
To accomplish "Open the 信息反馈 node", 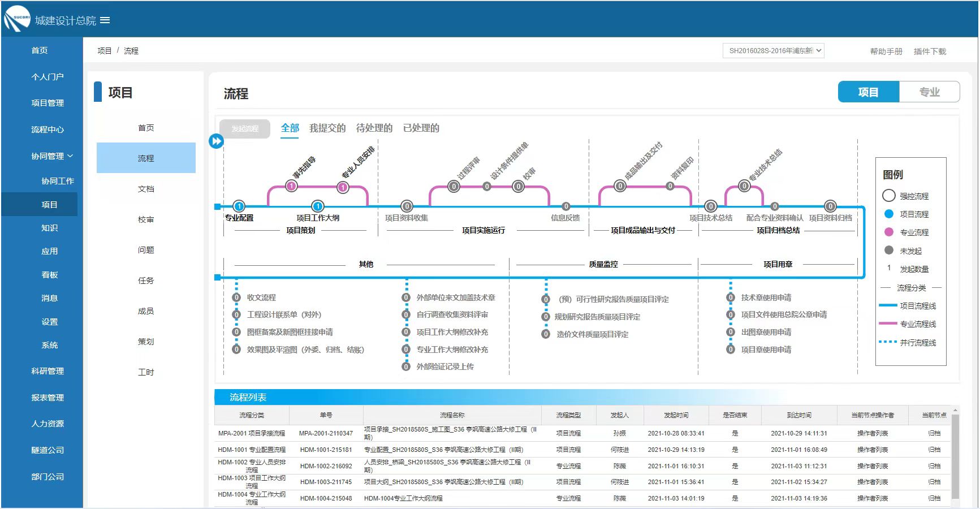I will click(x=565, y=206).
